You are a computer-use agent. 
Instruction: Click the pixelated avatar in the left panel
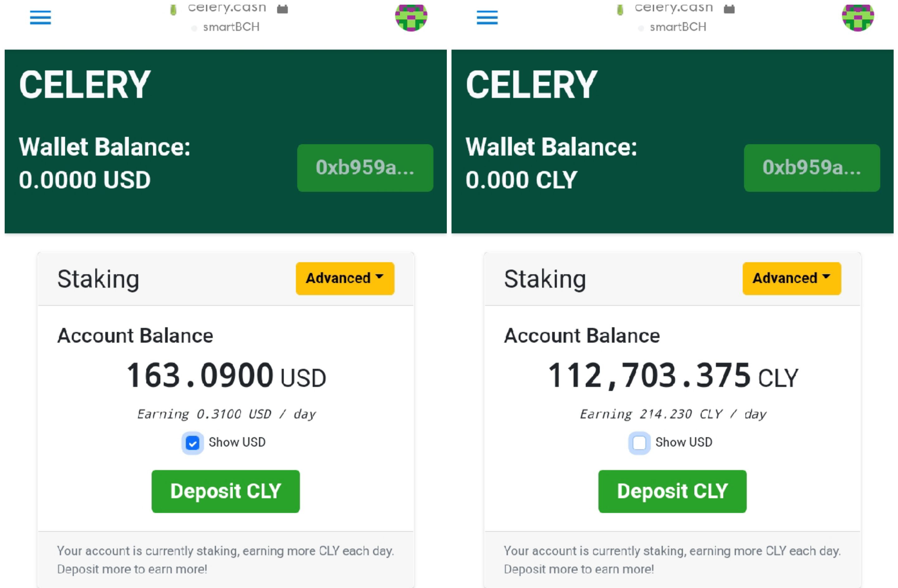pos(411,18)
